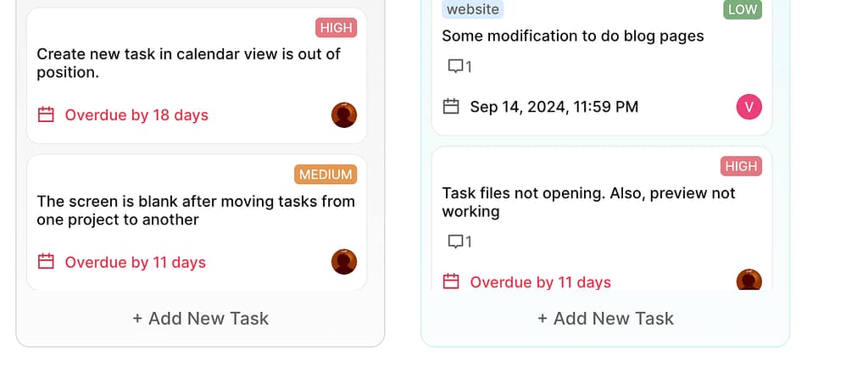Open assignee avatar on blank screen task

pos(344,262)
